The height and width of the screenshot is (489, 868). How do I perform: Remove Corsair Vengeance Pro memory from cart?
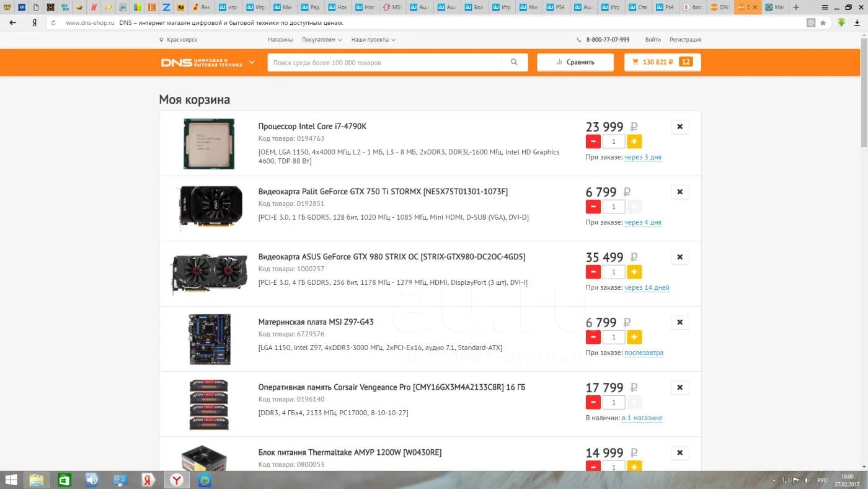680,387
